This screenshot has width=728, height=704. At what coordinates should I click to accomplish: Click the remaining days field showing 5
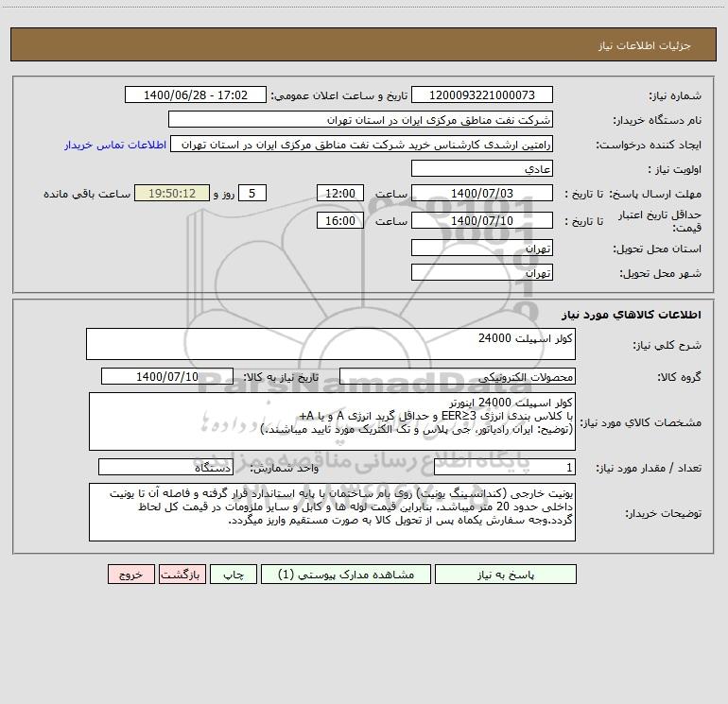[x=252, y=193]
